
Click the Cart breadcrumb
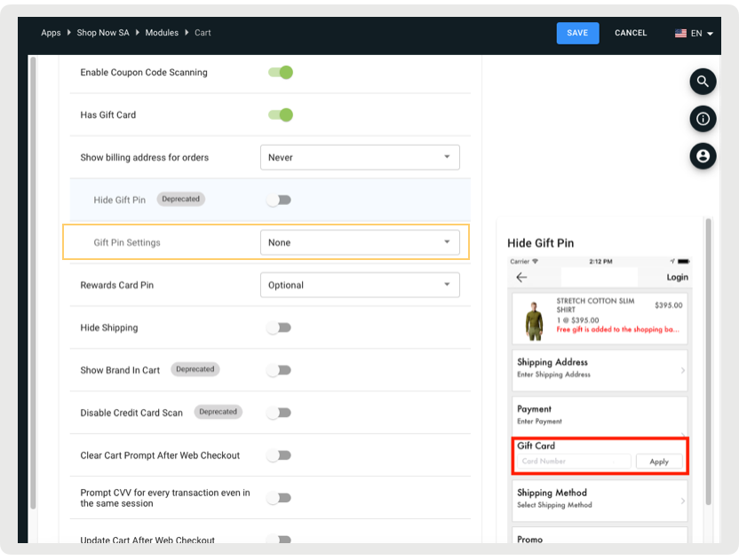203,33
